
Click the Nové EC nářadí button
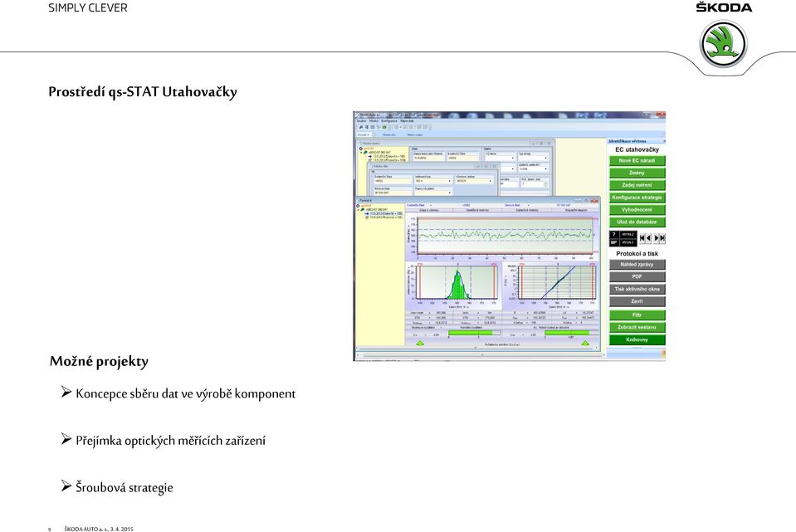(x=637, y=160)
